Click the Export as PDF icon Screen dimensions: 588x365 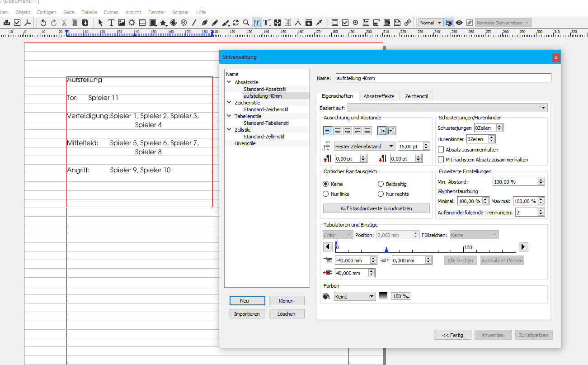click(28, 23)
